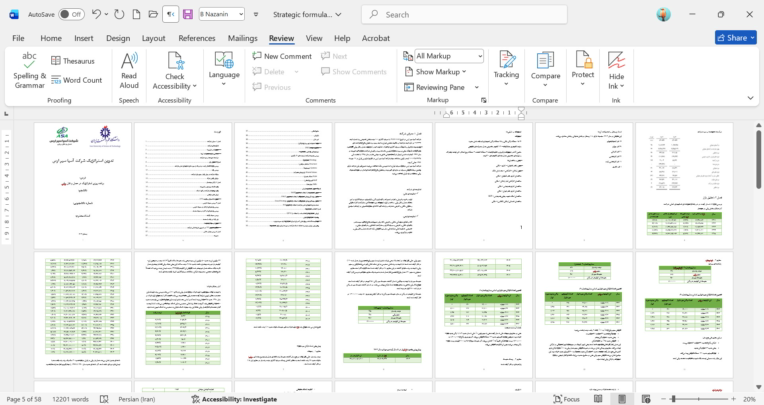Enable Focus mode
764x405 pixels.
[566, 399]
